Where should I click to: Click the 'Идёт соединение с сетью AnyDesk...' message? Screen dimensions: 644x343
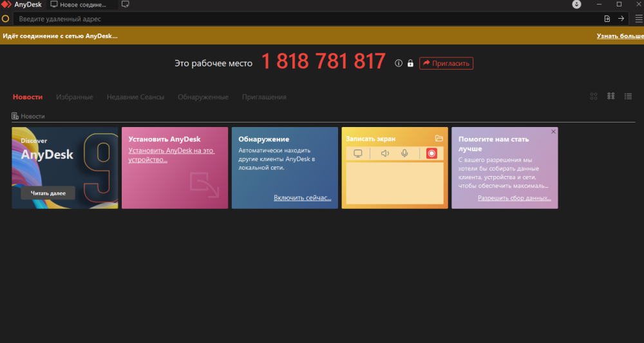60,35
